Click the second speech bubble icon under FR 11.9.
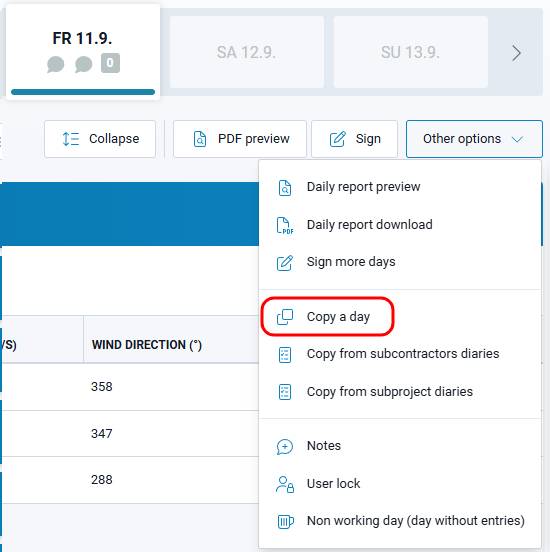Image resolution: width=550 pixels, height=552 pixels. [83, 64]
